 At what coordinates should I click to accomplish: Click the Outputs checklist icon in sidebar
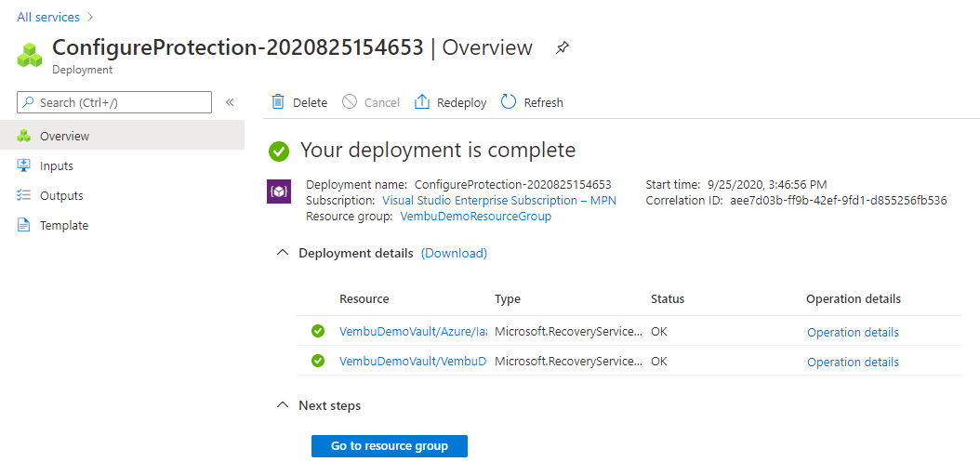pos(24,195)
